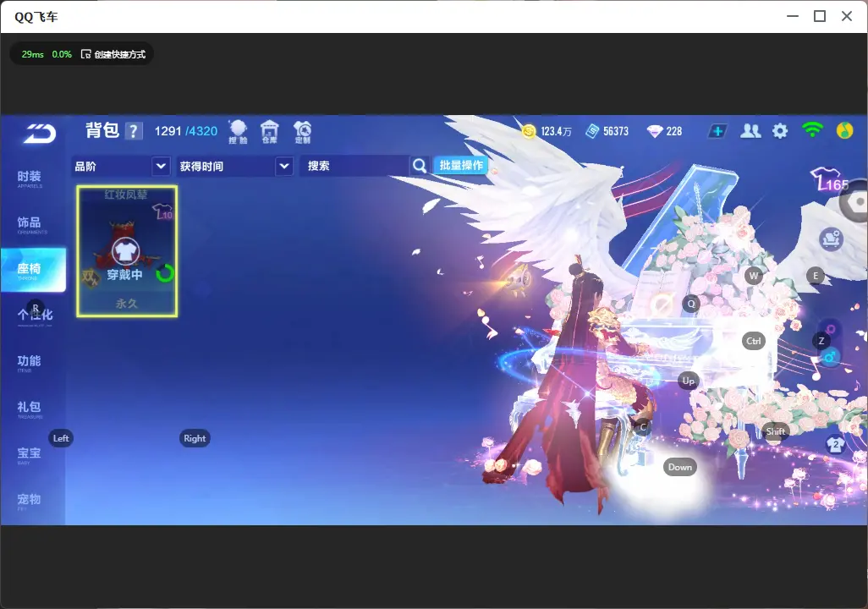Click the 0.0% packet loss indicator
The image size is (868, 609).
click(x=62, y=54)
